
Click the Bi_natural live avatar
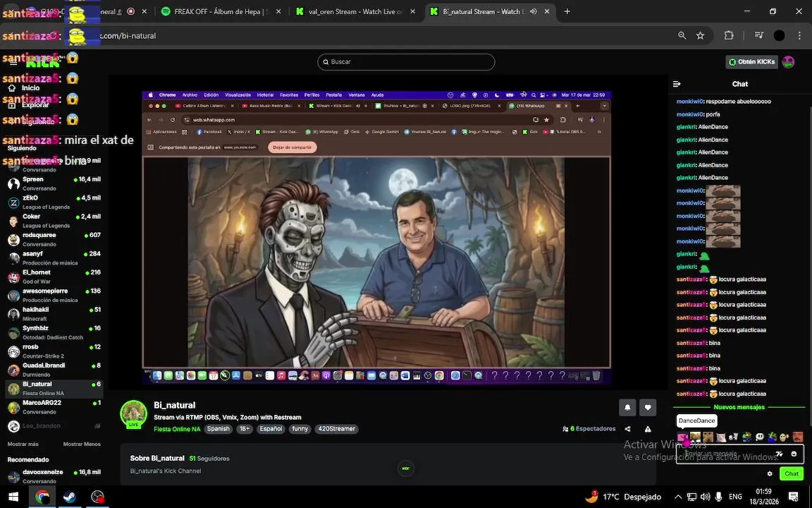pyautogui.click(x=134, y=414)
